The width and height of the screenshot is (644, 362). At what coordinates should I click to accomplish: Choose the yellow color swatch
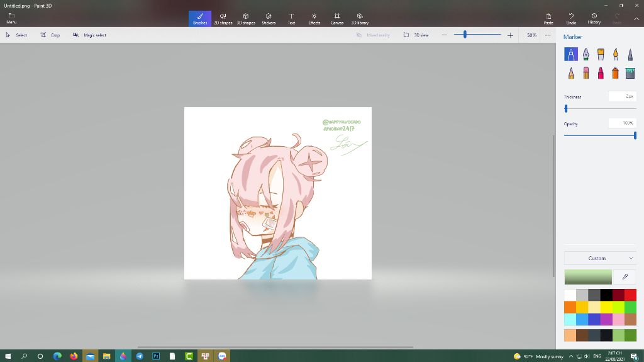tap(606, 307)
